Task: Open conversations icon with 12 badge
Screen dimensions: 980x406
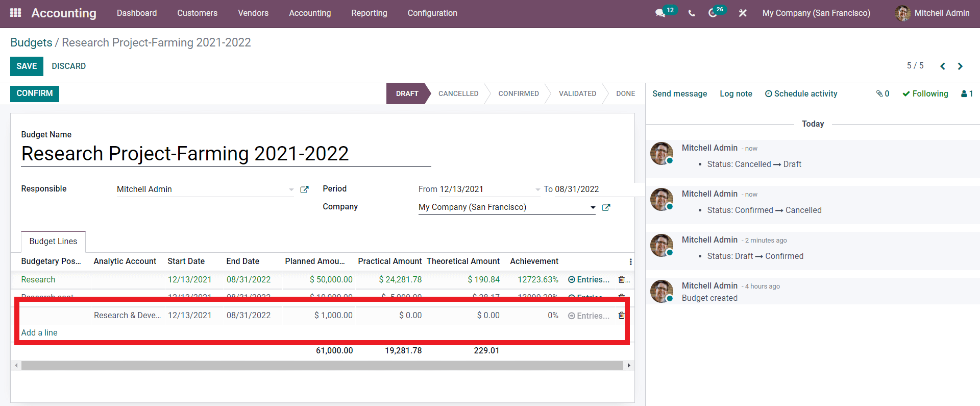Action: [x=666, y=12]
